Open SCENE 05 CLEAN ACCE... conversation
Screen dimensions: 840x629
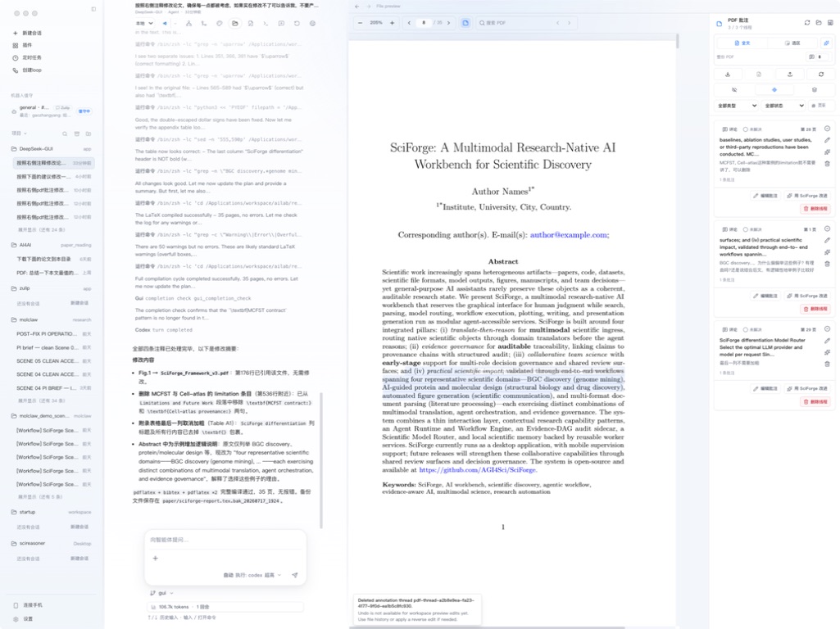[x=53, y=361]
